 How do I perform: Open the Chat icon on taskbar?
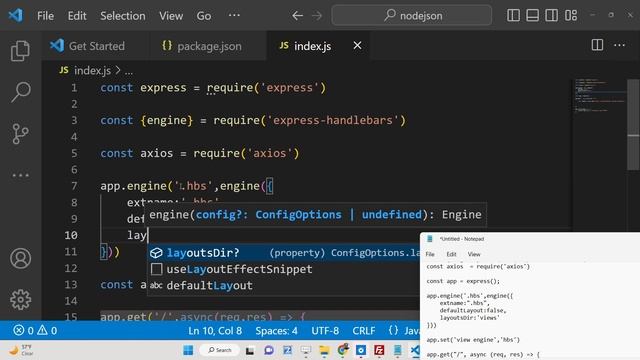[x=269, y=350]
